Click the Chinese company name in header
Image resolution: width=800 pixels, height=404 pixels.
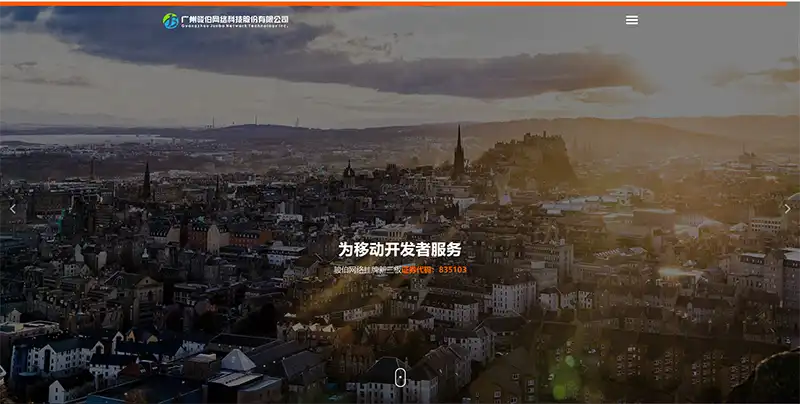(x=234, y=18)
